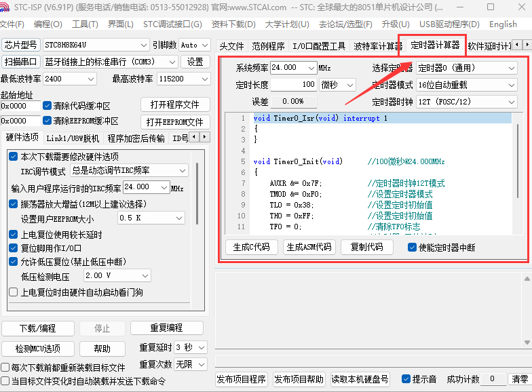Click 打开EEPROM文件 button
Image resolution: width=532 pixels, height=392 pixels.
pyautogui.click(x=175, y=122)
